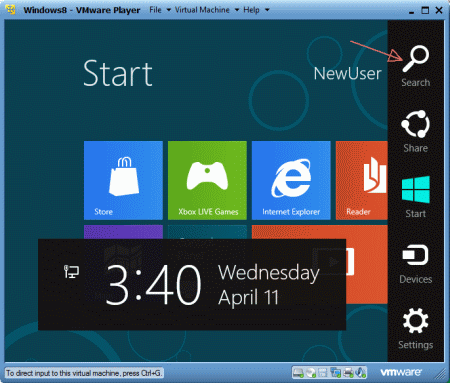Open the Help menu
The width and height of the screenshot is (450, 383).
pos(251,10)
